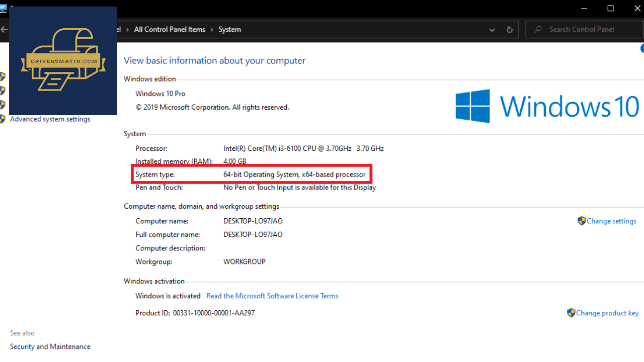Select "64-bit Operating System, x64-based processor" text

294,174
